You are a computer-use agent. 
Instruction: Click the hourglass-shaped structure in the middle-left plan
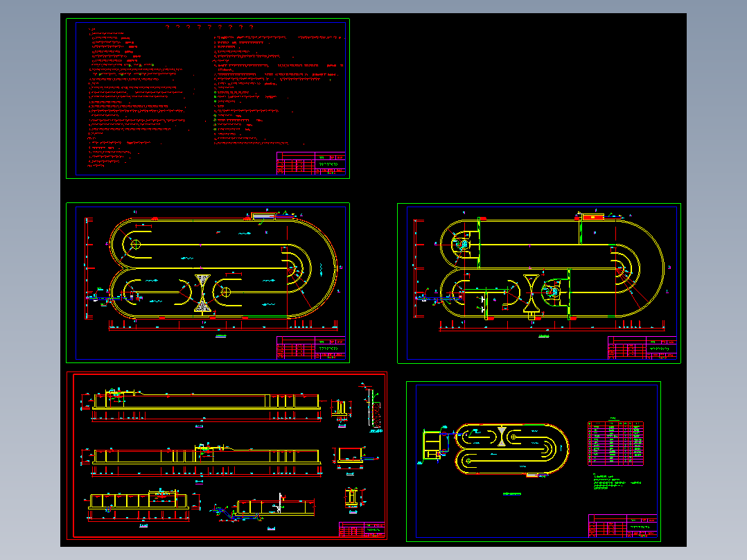(x=202, y=293)
